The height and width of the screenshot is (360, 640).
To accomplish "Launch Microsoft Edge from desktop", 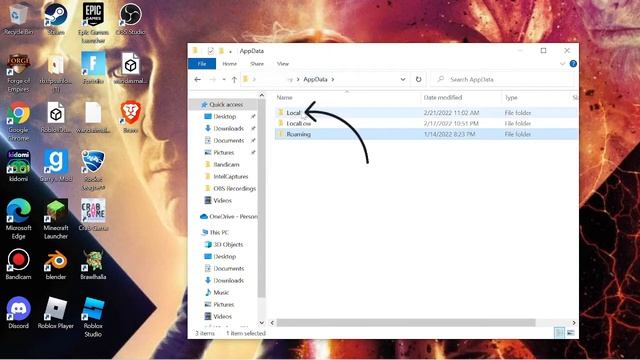I will (18, 219).
